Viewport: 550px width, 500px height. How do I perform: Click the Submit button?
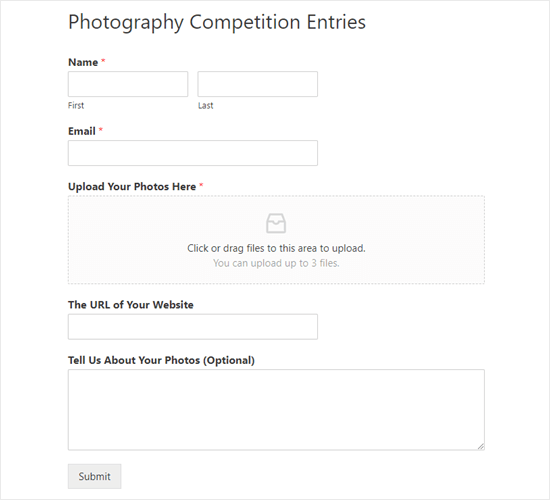[x=94, y=476]
